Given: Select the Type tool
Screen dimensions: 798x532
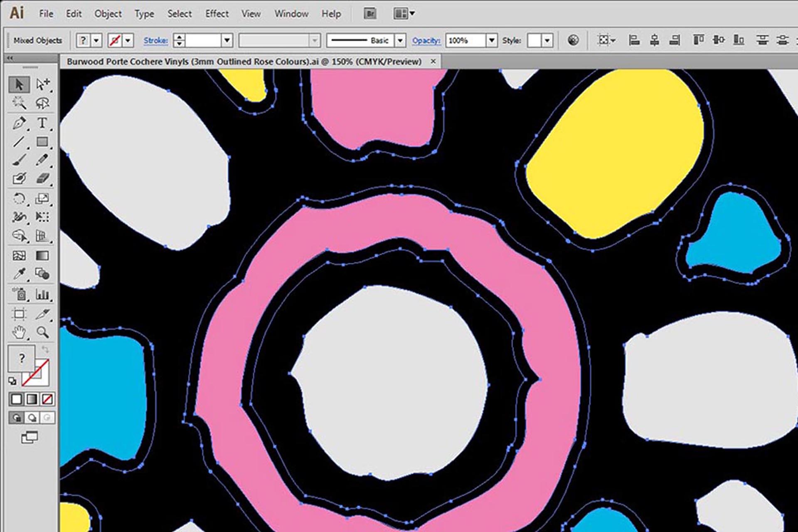Looking at the screenshot, I should 42,123.
